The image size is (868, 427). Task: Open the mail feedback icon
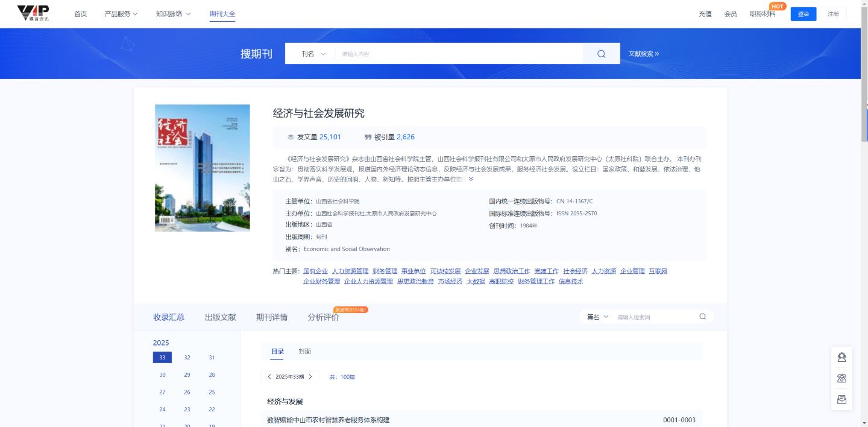click(x=841, y=399)
